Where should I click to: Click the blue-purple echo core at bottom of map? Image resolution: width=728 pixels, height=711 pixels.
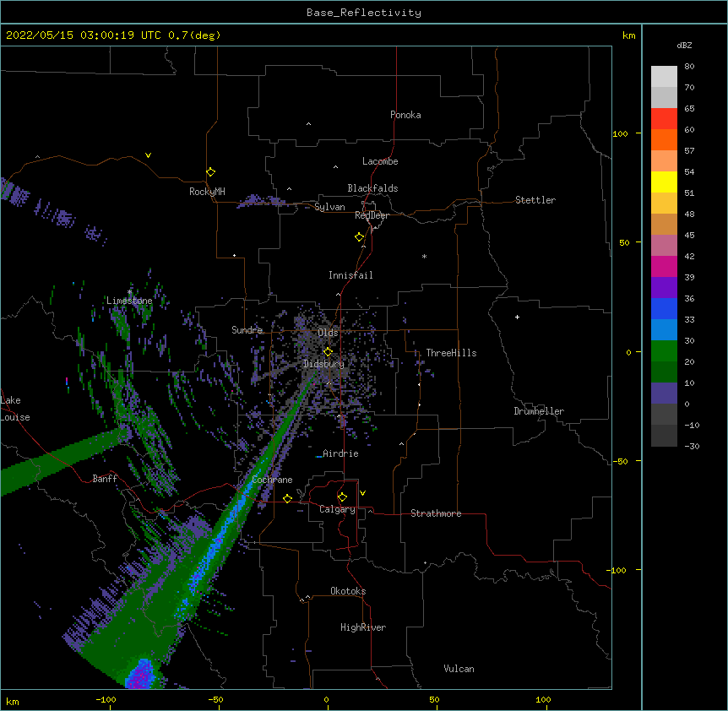tap(141, 674)
